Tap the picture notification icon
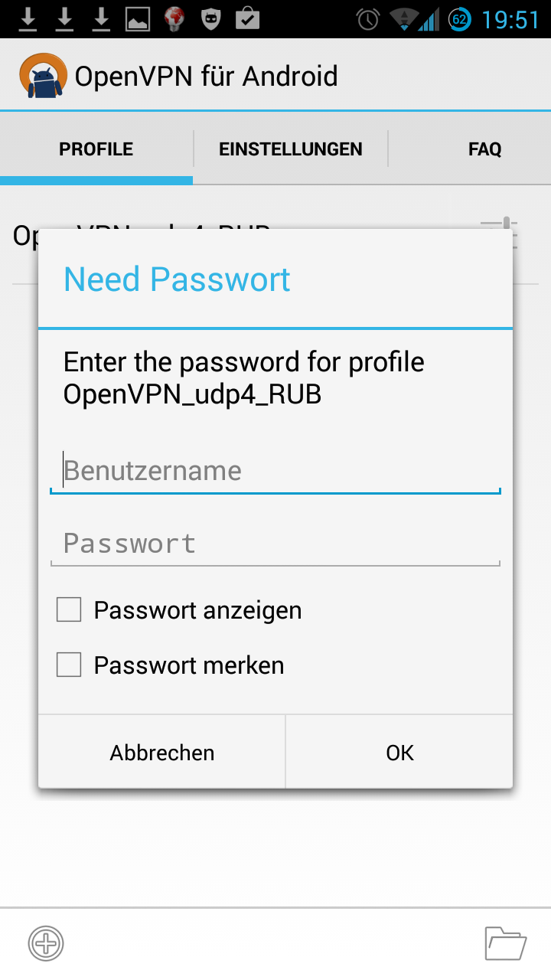This screenshot has height=980, width=551. [x=138, y=19]
